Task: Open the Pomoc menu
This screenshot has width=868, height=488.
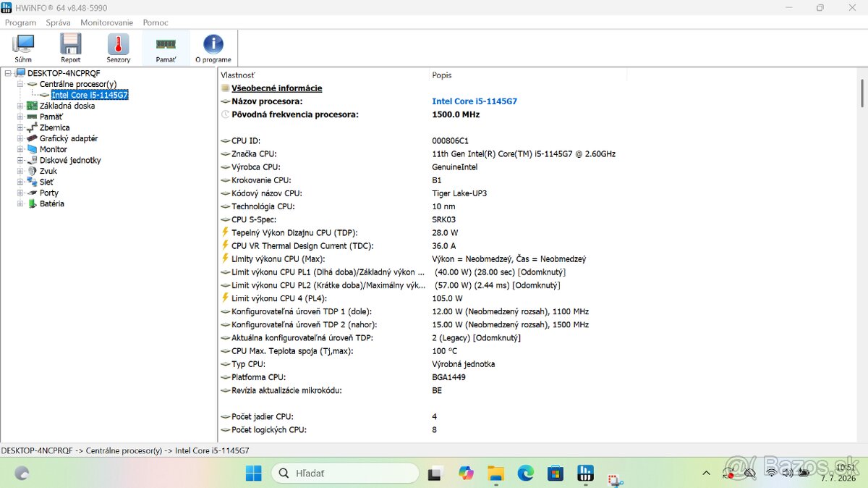Action: (156, 22)
